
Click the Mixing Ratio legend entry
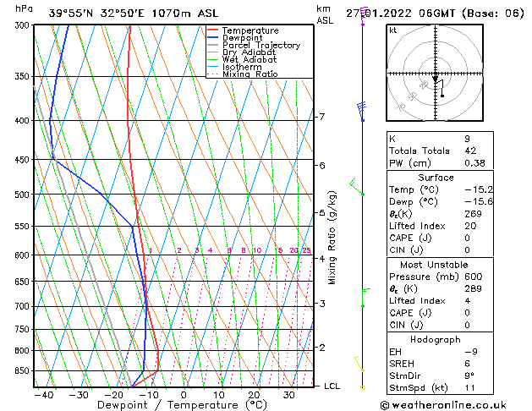tap(243, 74)
